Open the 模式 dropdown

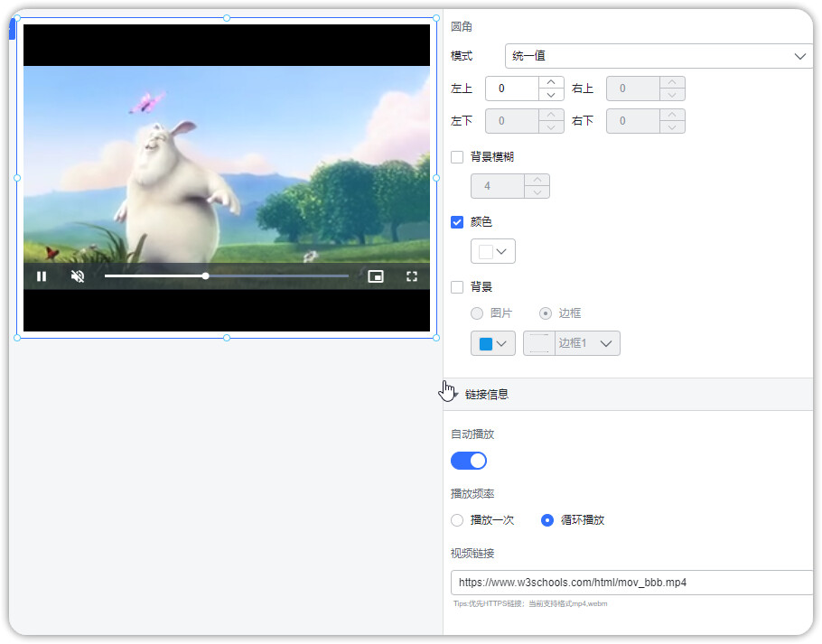coord(659,56)
